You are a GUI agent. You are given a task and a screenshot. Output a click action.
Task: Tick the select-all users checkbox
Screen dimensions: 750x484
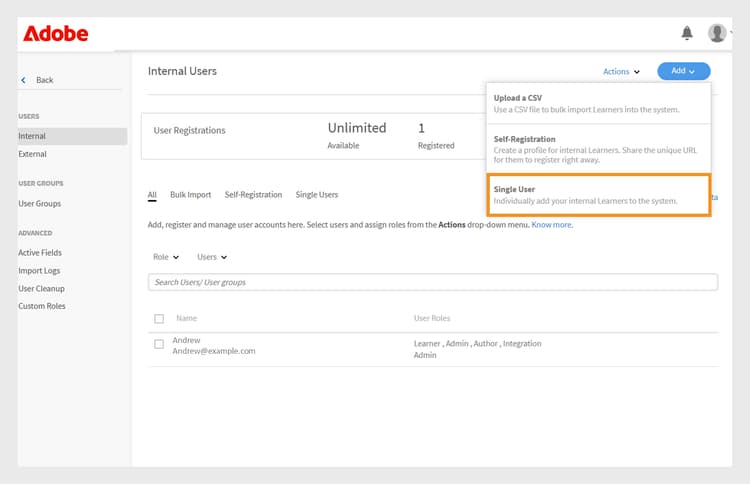click(x=159, y=319)
